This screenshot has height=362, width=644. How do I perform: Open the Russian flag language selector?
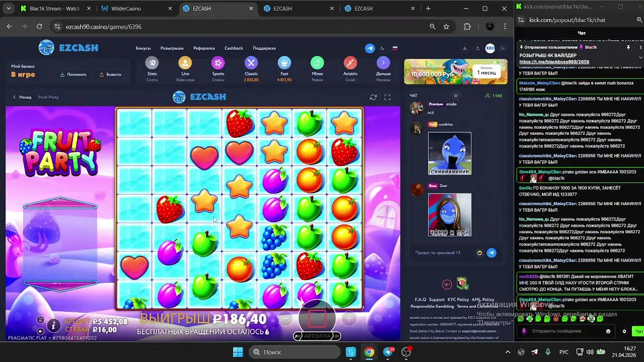pos(395,48)
